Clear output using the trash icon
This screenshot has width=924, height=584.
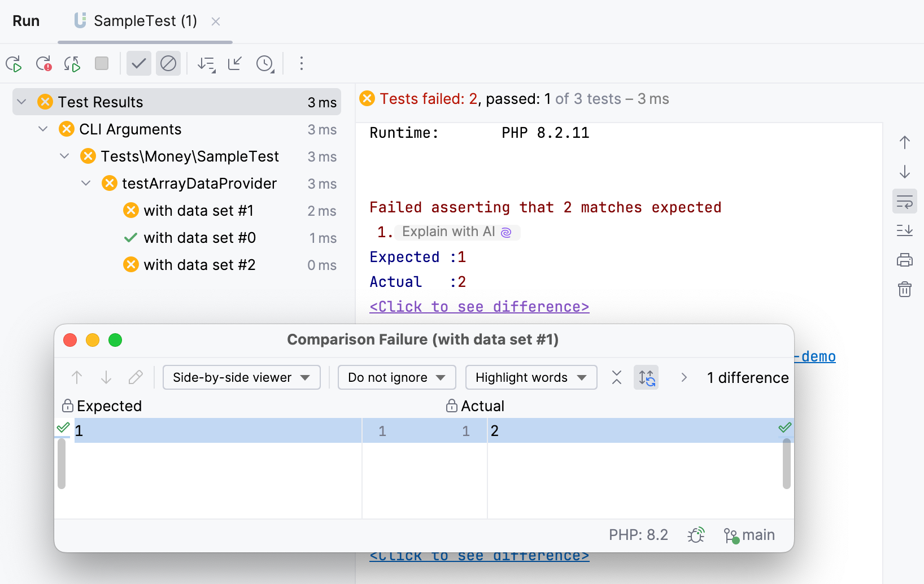click(904, 289)
